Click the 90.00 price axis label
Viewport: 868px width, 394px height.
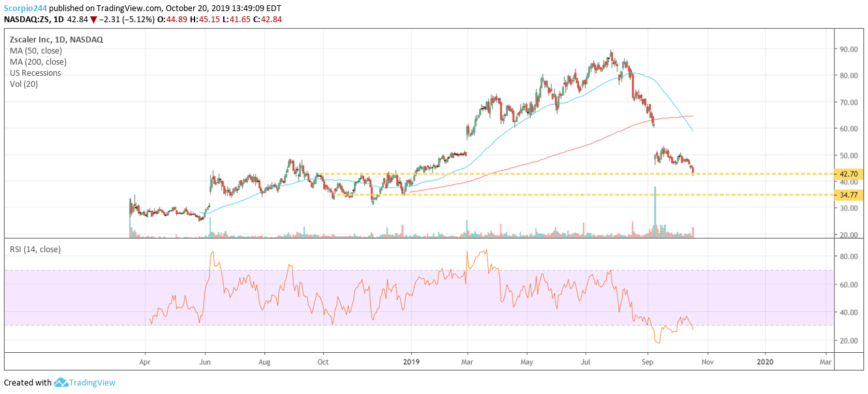pyautogui.click(x=849, y=49)
